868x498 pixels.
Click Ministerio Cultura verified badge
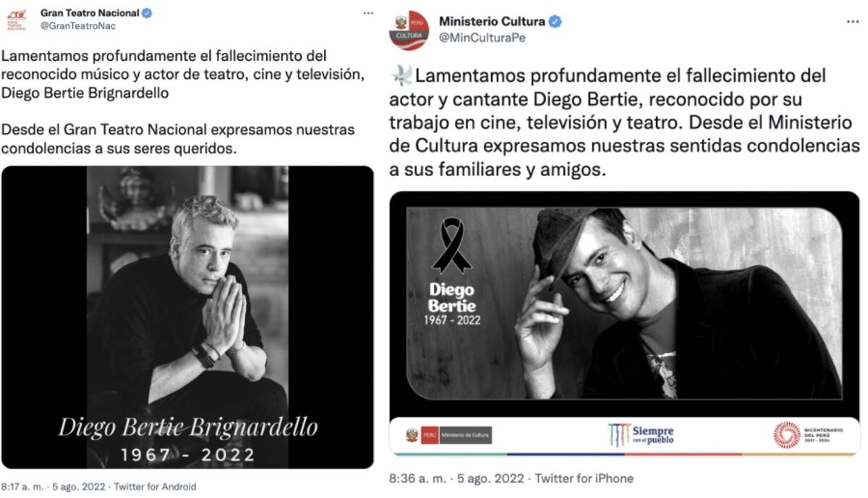555,22
